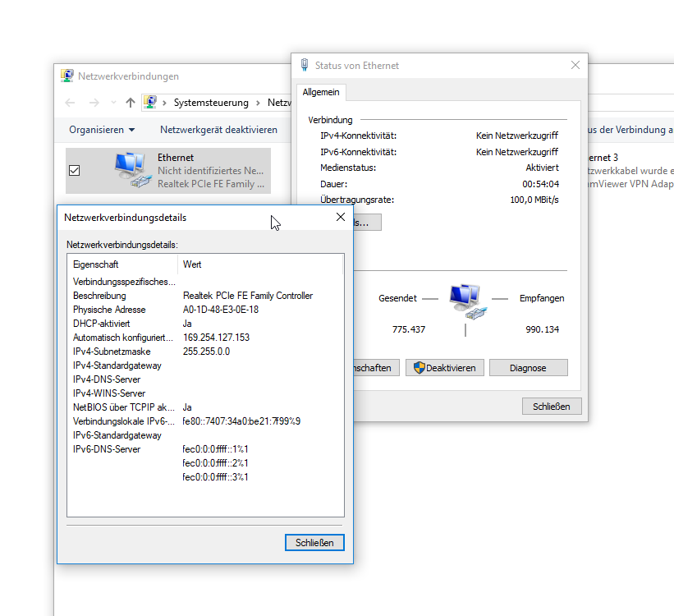Click the IPv6-Konnektivität status value

pos(517,152)
